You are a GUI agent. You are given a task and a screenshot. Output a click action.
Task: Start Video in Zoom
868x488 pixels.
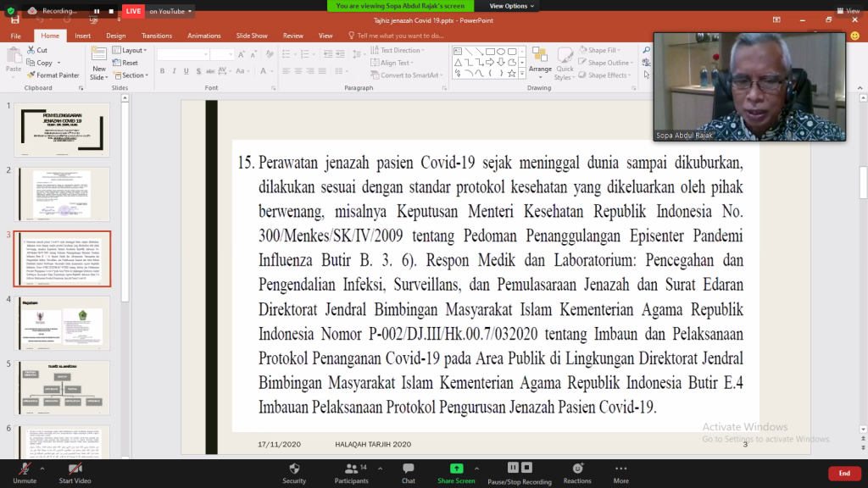click(x=75, y=473)
